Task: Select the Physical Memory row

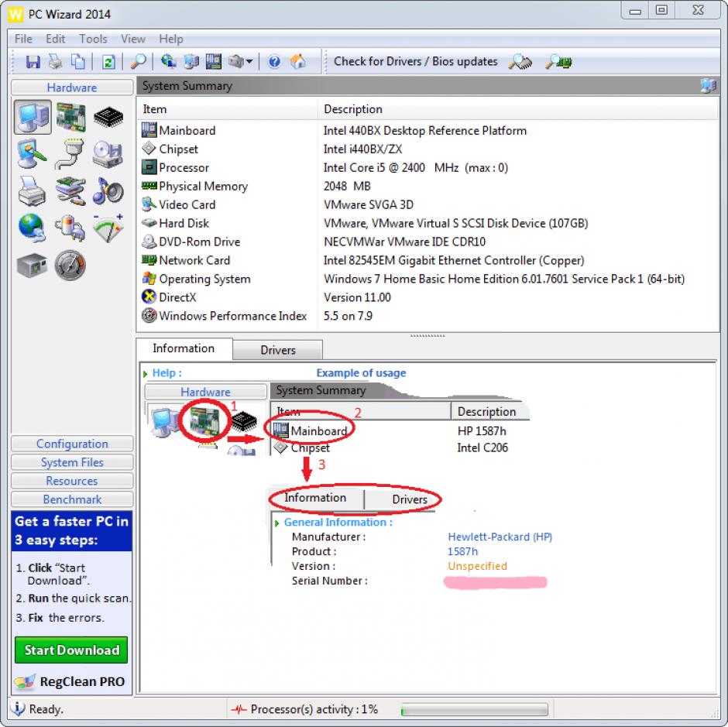Action: pyautogui.click(x=428, y=186)
